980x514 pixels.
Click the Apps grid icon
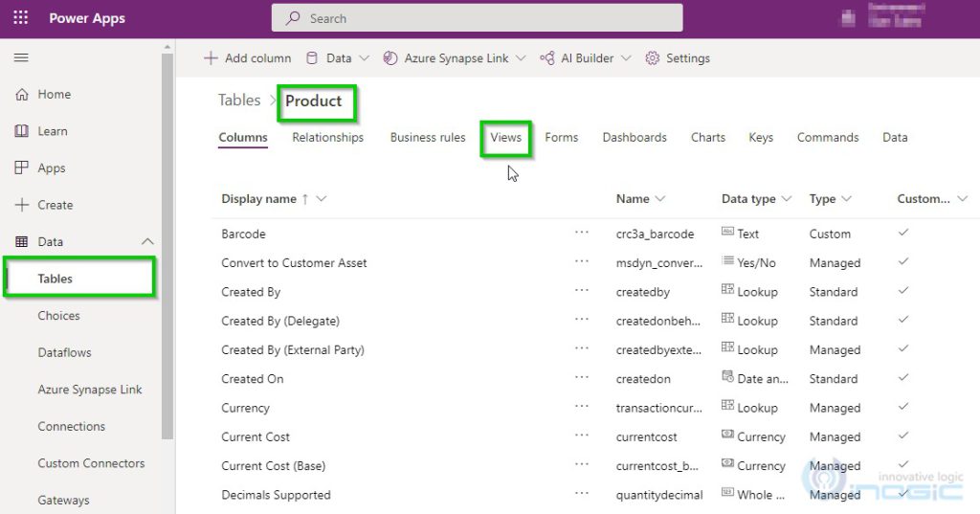(21, 168)
